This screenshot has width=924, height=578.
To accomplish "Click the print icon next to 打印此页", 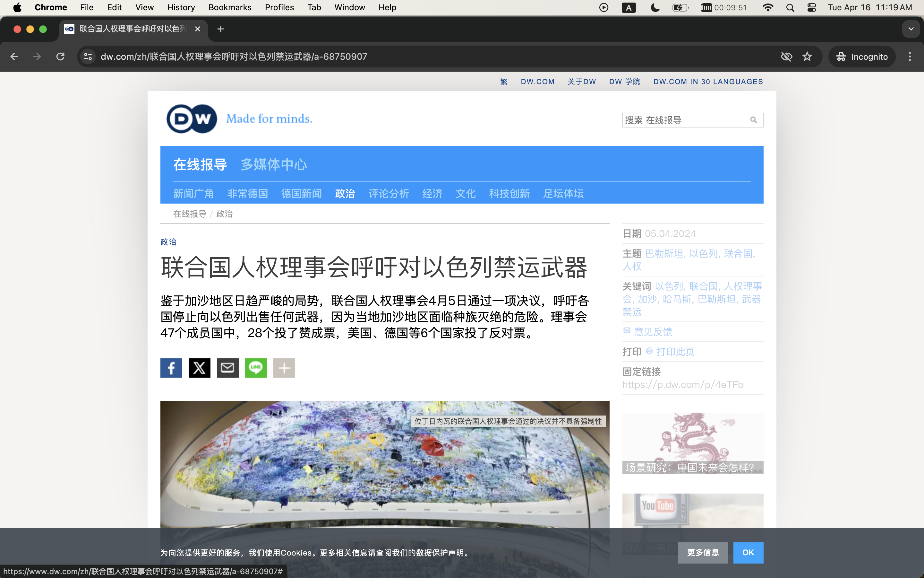I will click(649, 351).
